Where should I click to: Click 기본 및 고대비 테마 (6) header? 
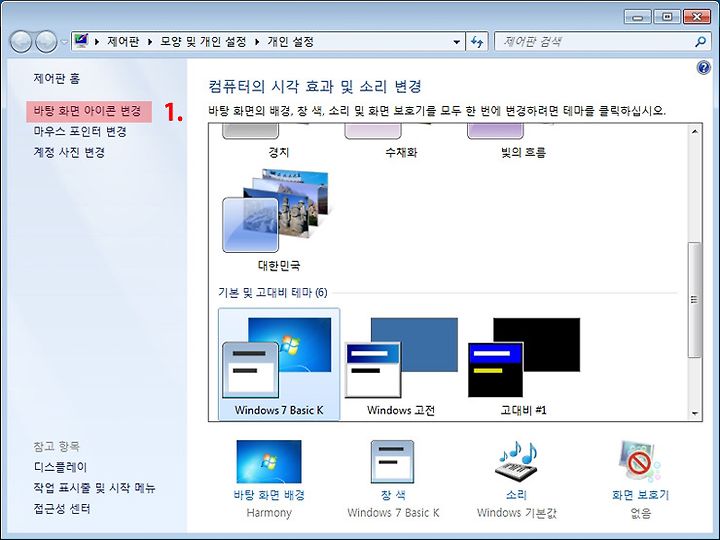point(273,292)
